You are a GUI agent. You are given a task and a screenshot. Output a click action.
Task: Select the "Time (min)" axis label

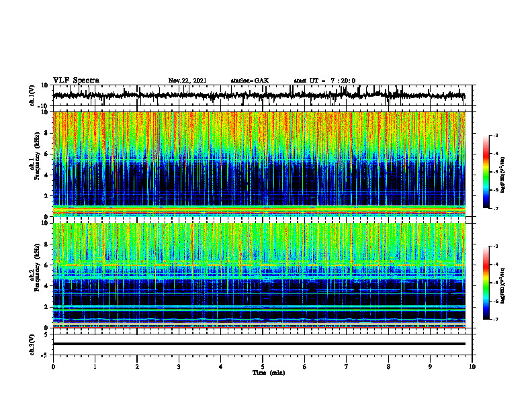(269, 373)
